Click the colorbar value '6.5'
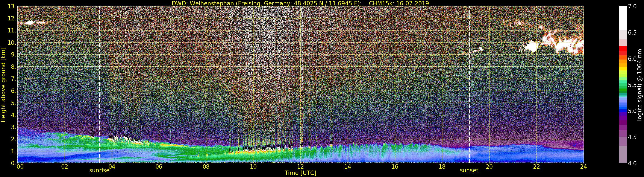The image size is (644, 177). [632, 33]
